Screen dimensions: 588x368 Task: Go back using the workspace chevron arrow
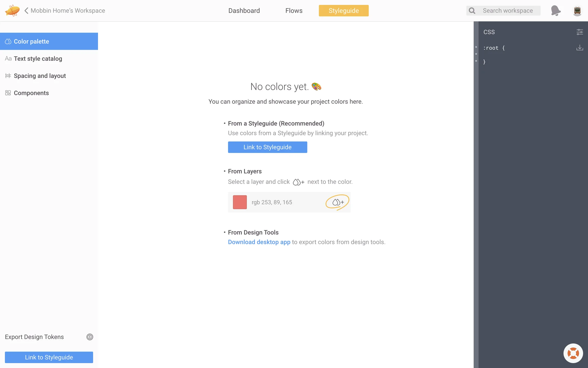[26, 10]
